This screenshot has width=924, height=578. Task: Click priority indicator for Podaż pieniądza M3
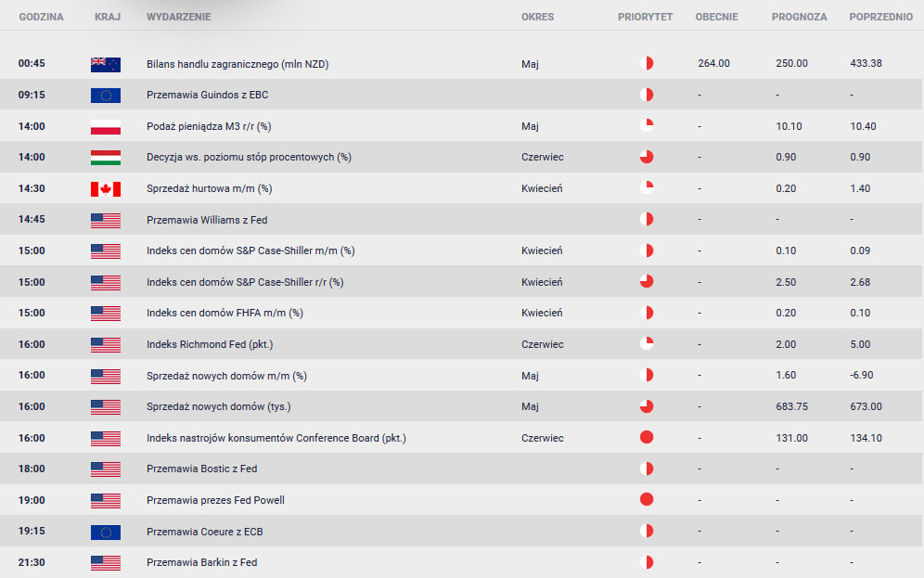(647, 125)
